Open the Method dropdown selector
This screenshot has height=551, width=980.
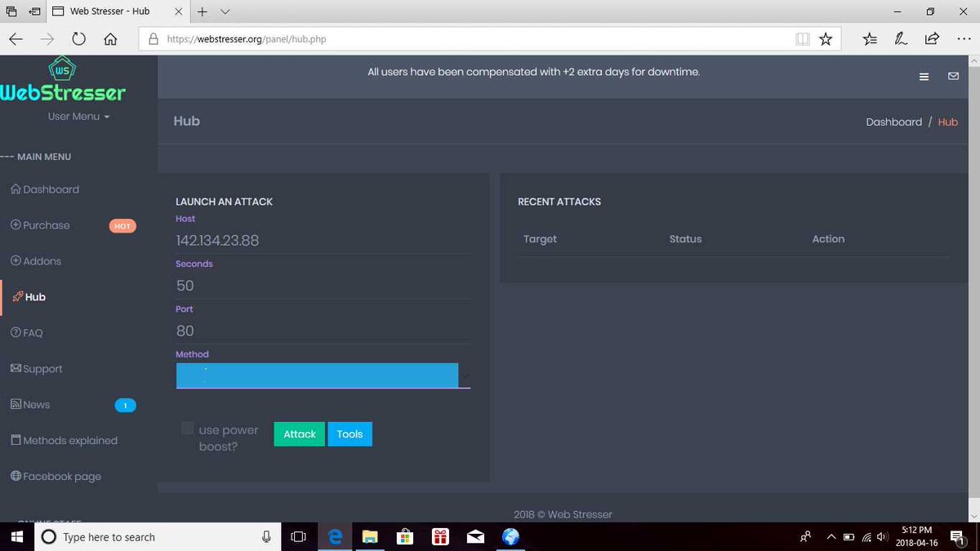pyautogui.click(x=323, y=375)
